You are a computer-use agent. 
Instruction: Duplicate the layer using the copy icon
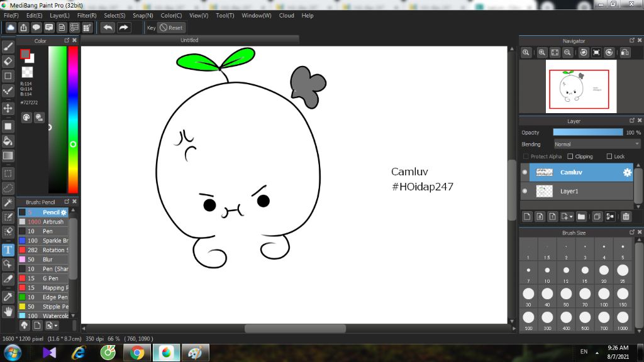click(597, 216)
